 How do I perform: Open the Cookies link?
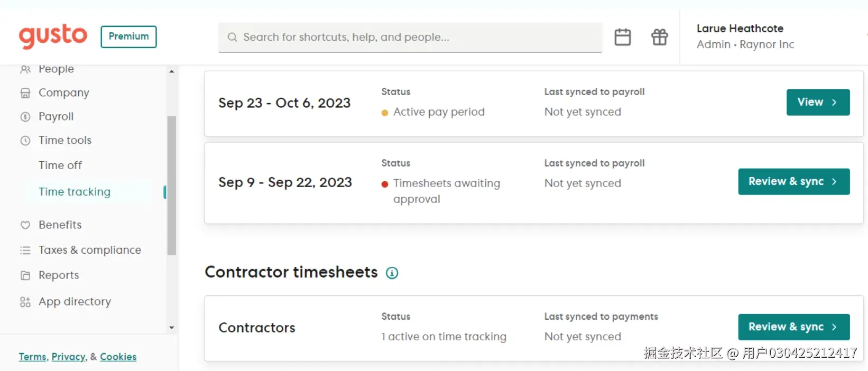[x=118, y=357]
